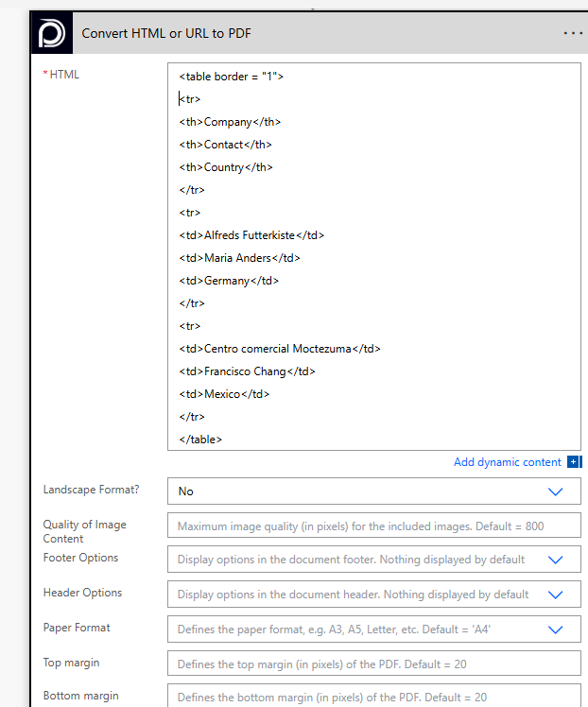
Task: Focus the Quality of Image Content field
Action: pos(373,526)
